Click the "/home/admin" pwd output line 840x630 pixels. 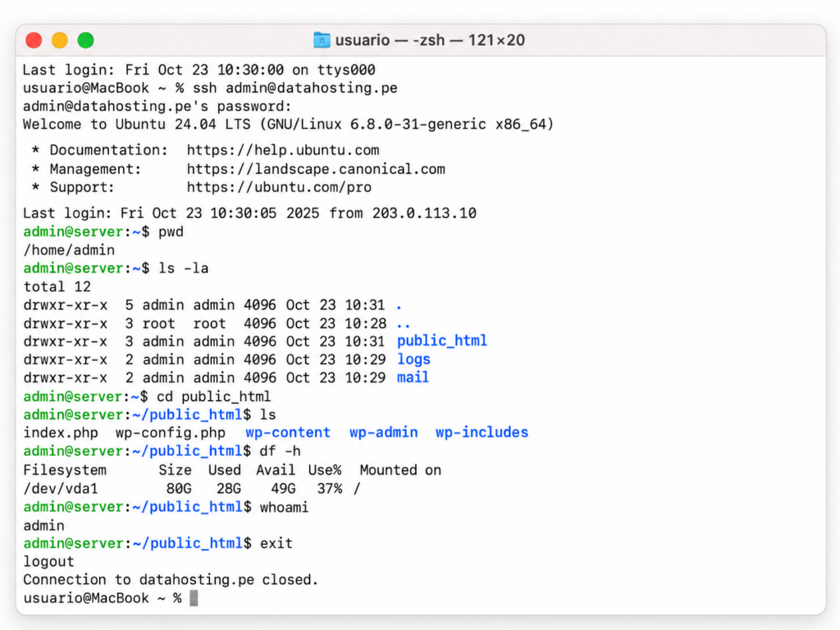[69, 250]
